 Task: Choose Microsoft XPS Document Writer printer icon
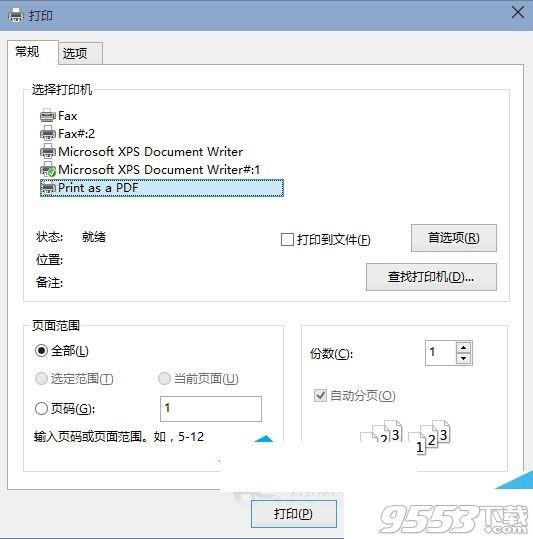(x=48, y=151)
